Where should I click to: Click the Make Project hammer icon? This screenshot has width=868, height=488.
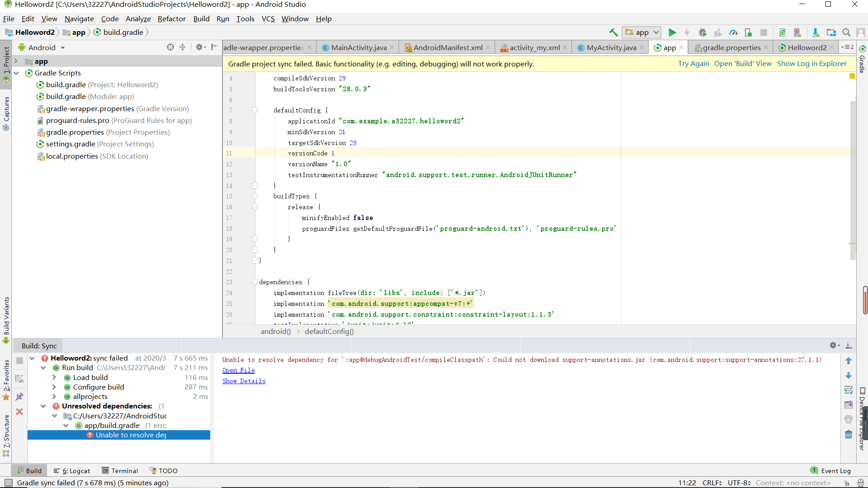[613, 33]
